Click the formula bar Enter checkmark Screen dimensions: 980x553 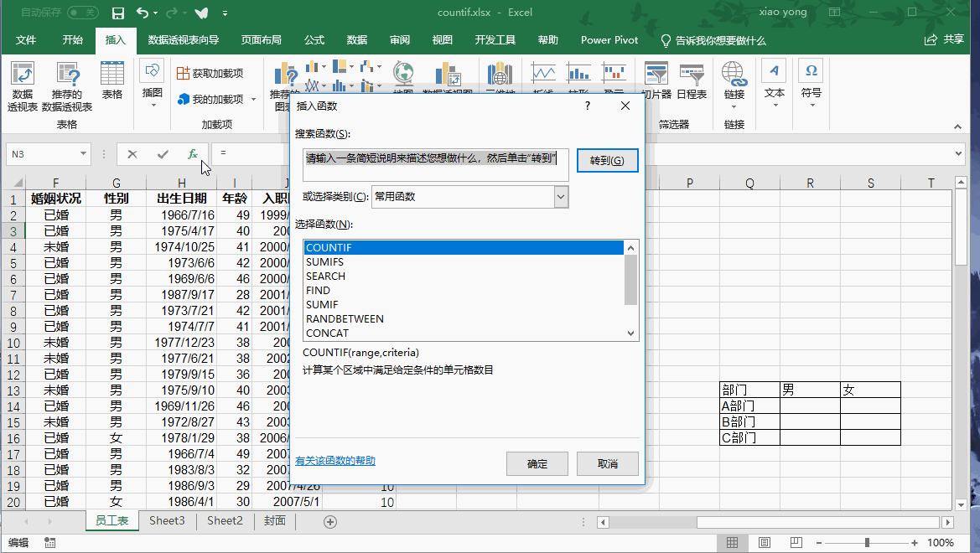tap(163, 153)
